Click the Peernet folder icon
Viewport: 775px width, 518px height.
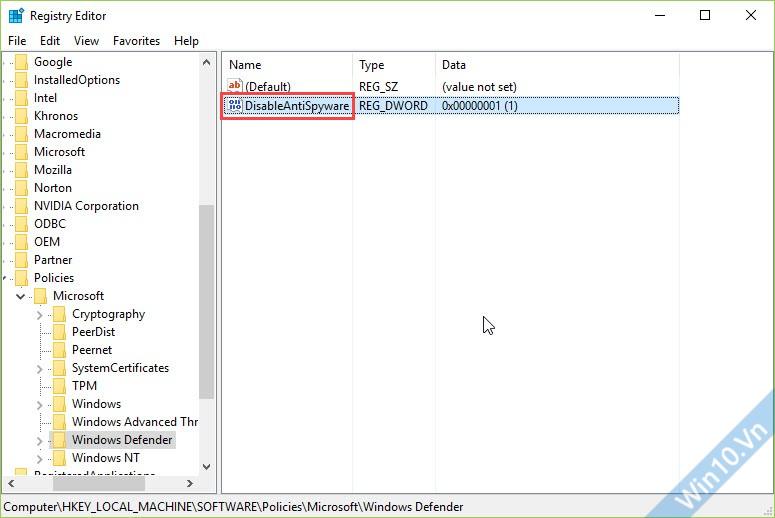click(x=59, y=350)
